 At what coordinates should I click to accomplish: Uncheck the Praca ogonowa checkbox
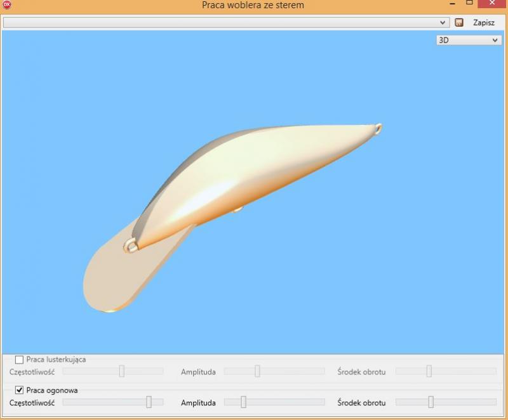coord(19,390)
